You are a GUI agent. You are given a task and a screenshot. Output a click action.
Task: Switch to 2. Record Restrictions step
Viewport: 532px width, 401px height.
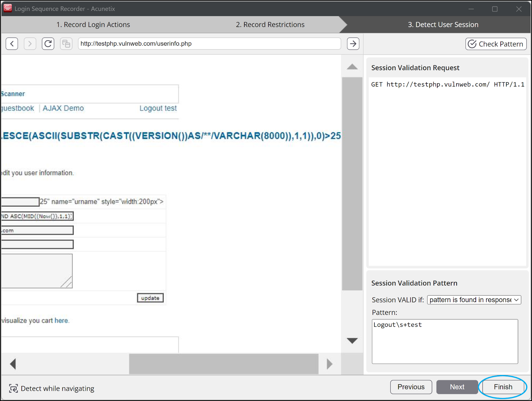(270, 25)
